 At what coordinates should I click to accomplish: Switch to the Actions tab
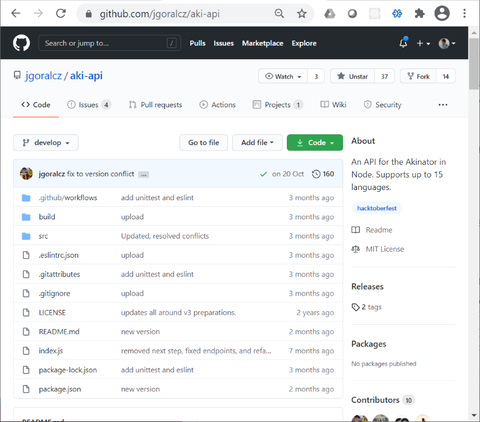click(217, 105)
